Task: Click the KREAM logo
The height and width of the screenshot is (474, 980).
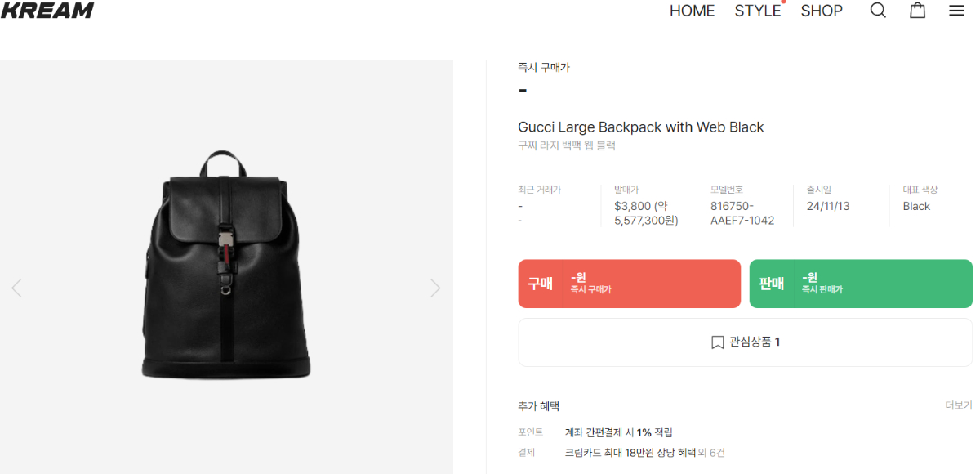Action: [47, 11]
